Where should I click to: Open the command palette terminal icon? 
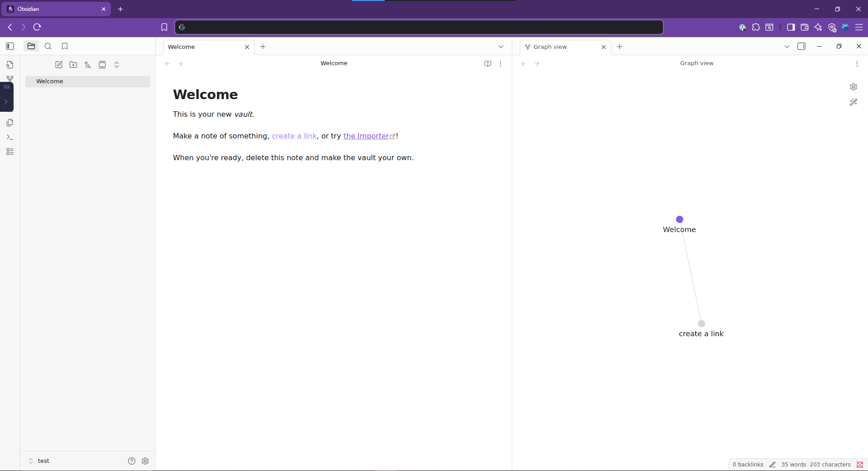(x=10, y=137)
